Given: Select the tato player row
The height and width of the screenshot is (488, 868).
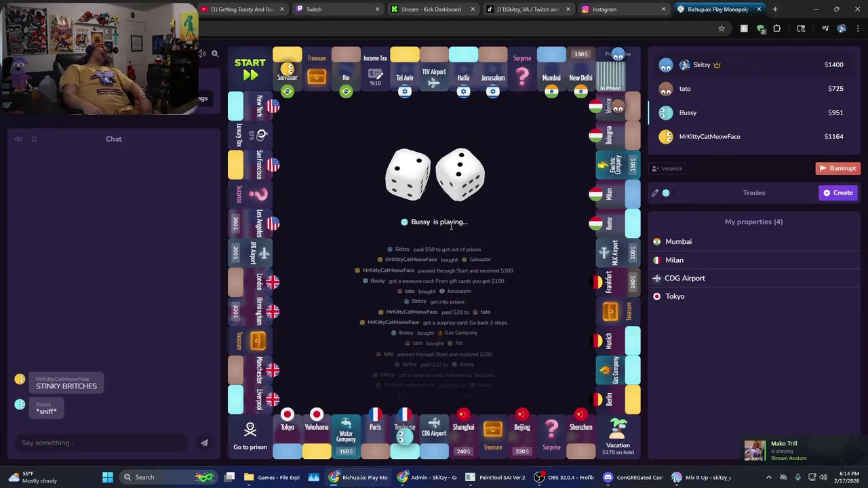Looking at the screenshot, I should [753, 89].
